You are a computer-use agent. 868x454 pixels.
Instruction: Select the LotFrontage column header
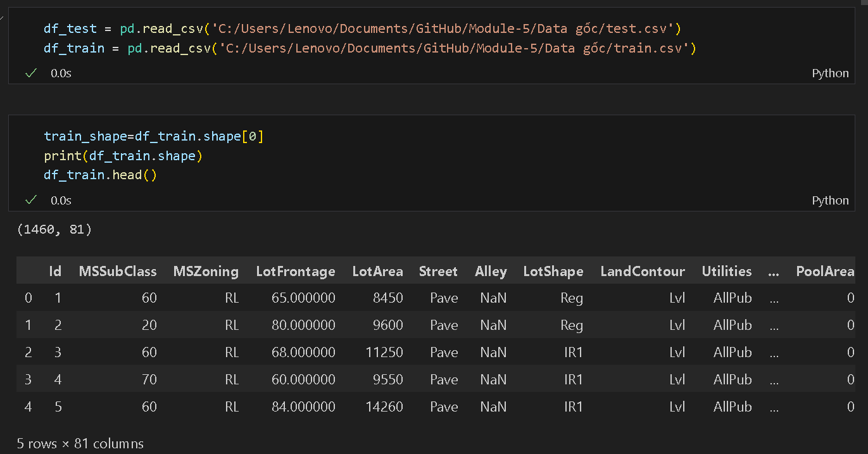point(296,272)
